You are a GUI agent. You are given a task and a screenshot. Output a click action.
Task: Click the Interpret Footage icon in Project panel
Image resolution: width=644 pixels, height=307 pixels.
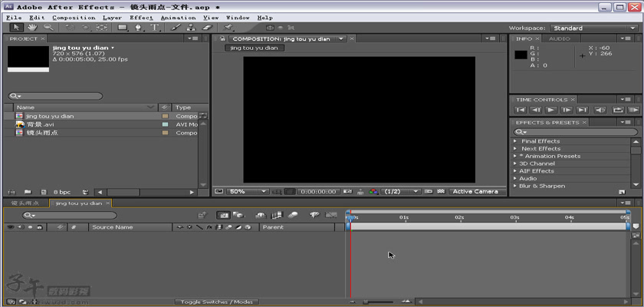(x=11, y=192)
